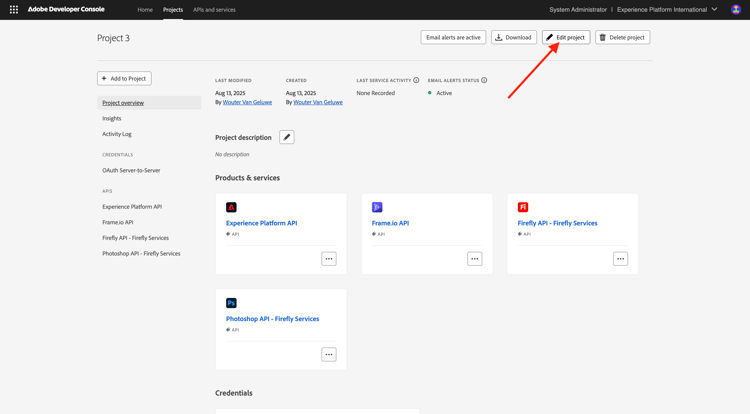Screen dimensions: 750x414
Task: Click the Adobe Developer Console title
Action: tap(66, 9)
